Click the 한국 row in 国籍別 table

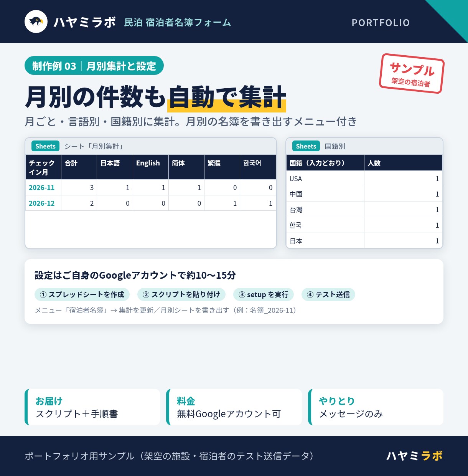pos(364,225)
